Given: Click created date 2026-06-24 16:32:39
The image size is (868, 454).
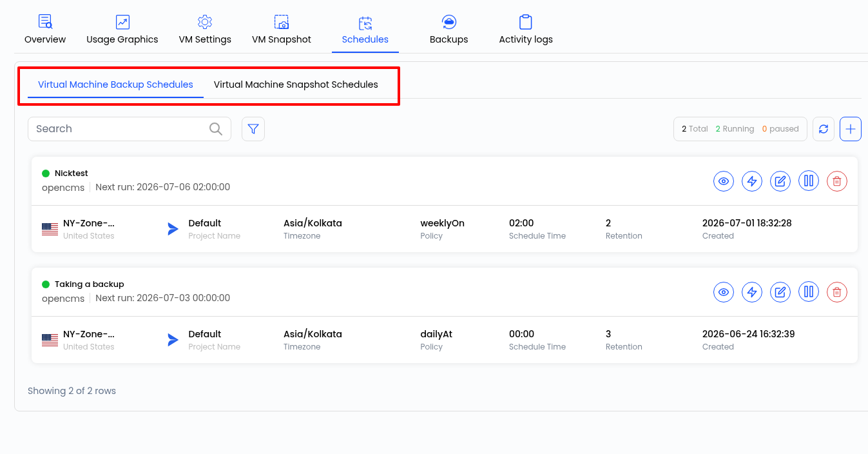Looking at the screenshot, I should (x=749, y=334).
